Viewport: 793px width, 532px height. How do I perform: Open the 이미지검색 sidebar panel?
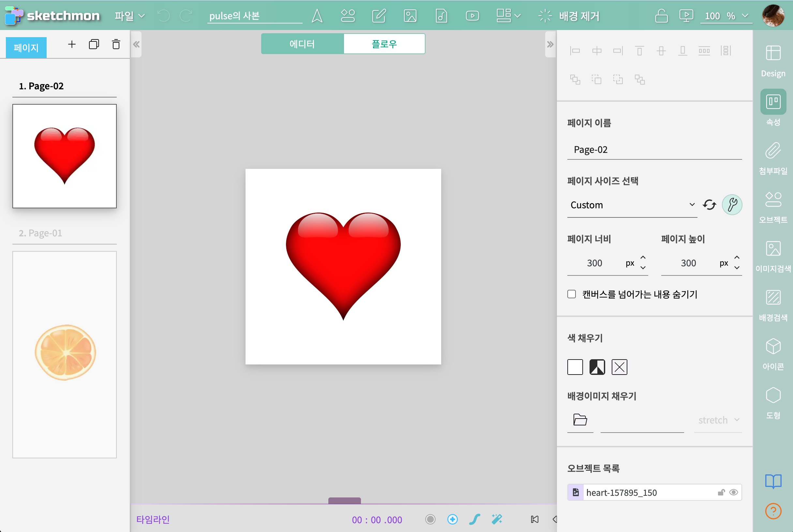(x=773, y=256)
